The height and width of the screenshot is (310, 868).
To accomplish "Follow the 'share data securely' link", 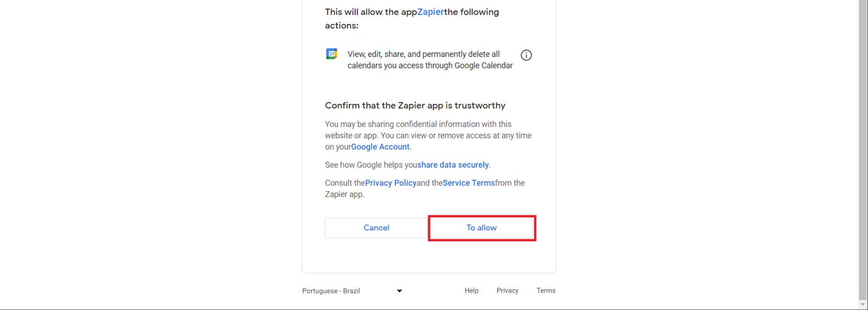I will pyautogui.click(x=453, y=165).
